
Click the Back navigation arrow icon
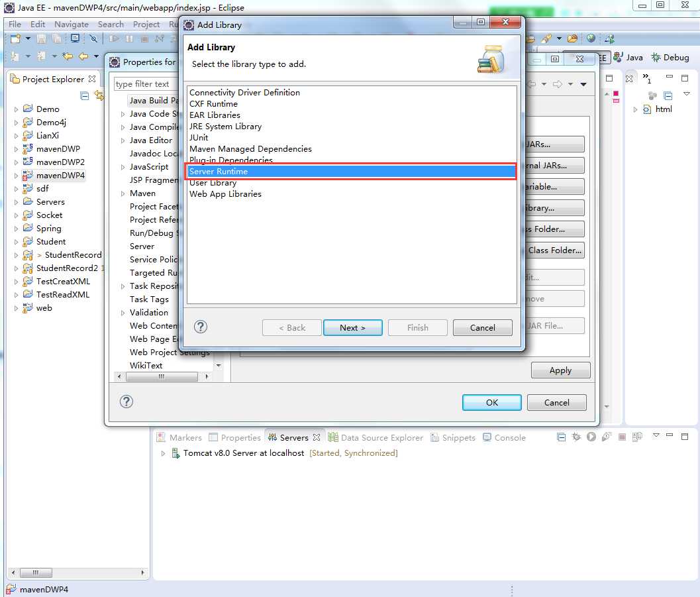(x=83, y=56)
